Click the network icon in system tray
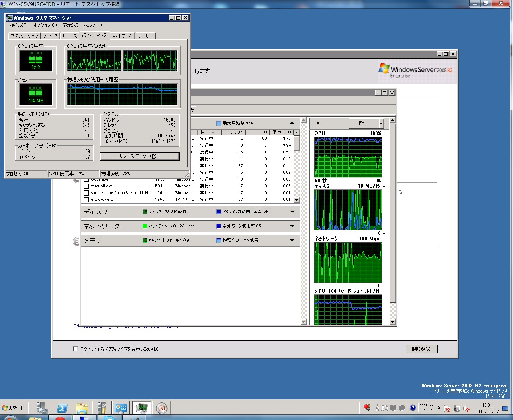 [x=457, y=409]
